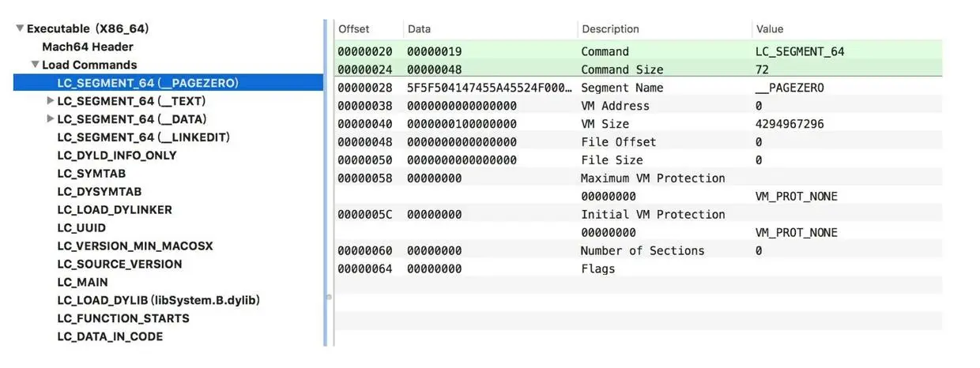Click offset 00000050 cell
Image resolution: width=980 pixels, height=368 pixels.
[x=365, y=160]
